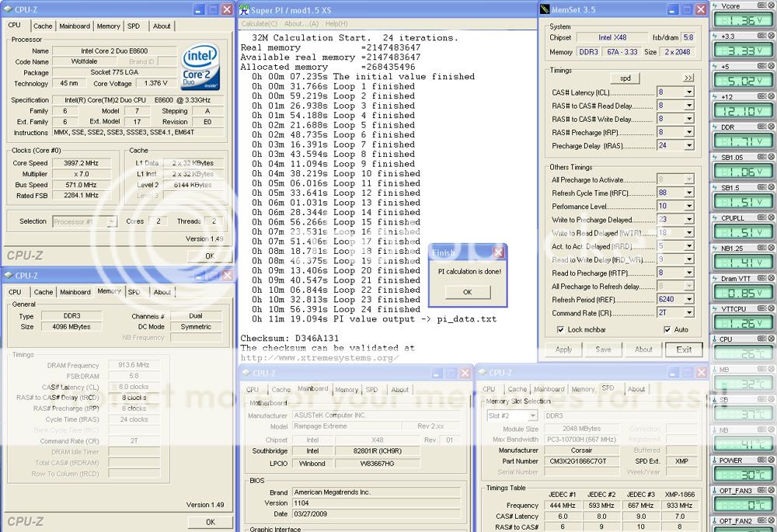Open the settings icon for the CPU temperature sensor
The image size is (777, 532).
click(762, 339)
